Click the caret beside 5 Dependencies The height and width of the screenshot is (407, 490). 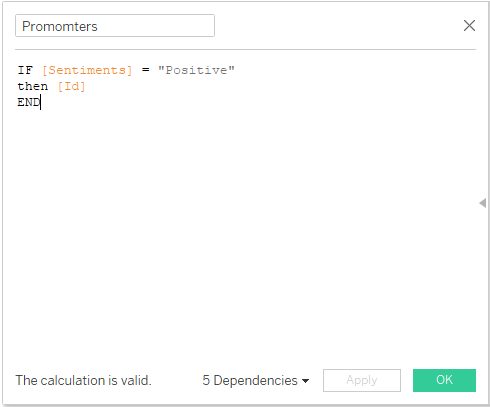pos(305,381)
